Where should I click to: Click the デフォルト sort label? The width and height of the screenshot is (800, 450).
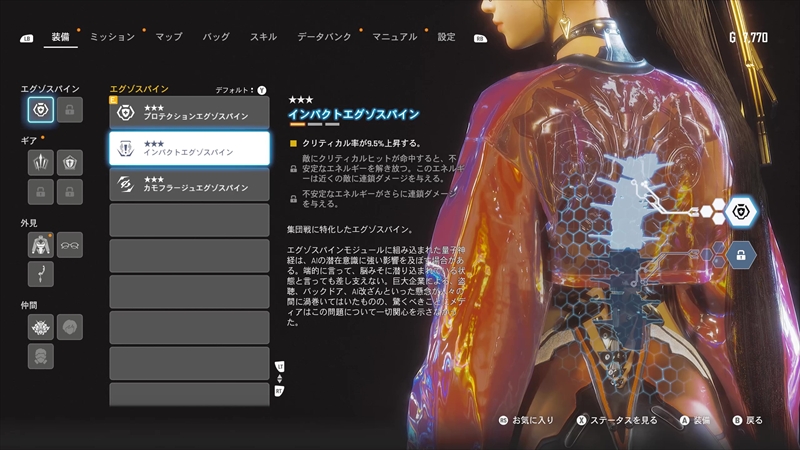point(234,90)
